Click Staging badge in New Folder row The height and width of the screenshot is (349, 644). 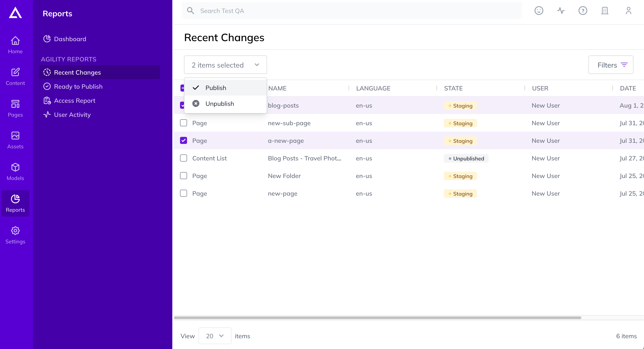pyautogui.click(x=460, y=176)
